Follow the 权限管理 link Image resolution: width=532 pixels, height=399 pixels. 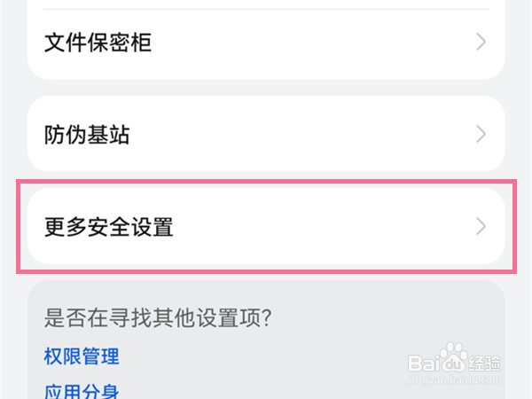(x=82, y=356)
